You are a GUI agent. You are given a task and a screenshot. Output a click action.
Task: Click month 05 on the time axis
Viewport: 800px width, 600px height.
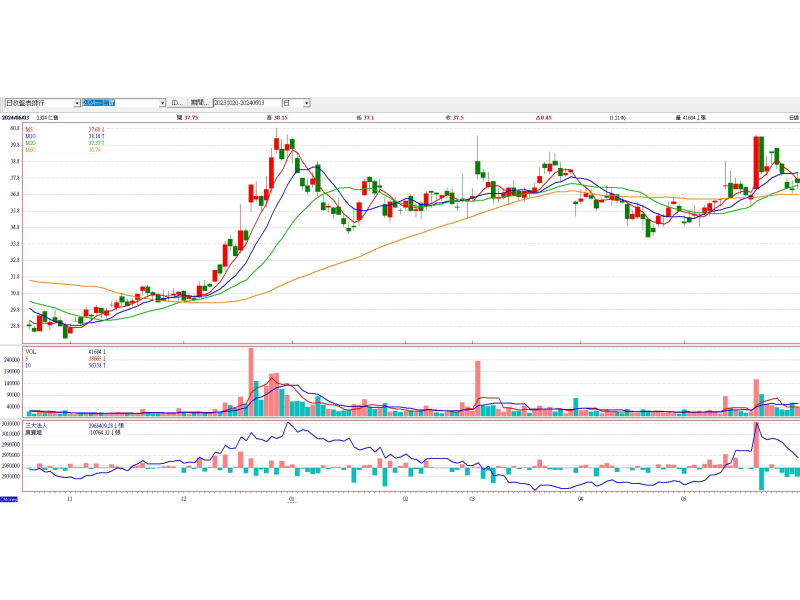(x=683, y=497)
